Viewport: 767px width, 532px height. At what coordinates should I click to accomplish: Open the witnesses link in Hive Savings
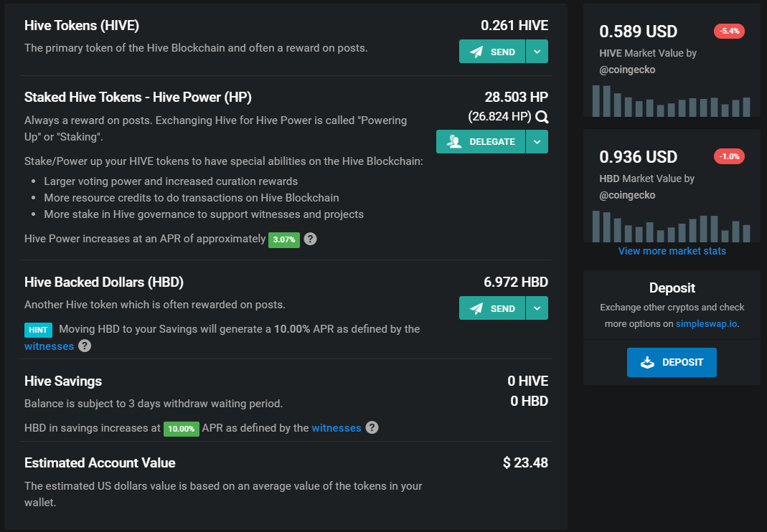[337, 428]
